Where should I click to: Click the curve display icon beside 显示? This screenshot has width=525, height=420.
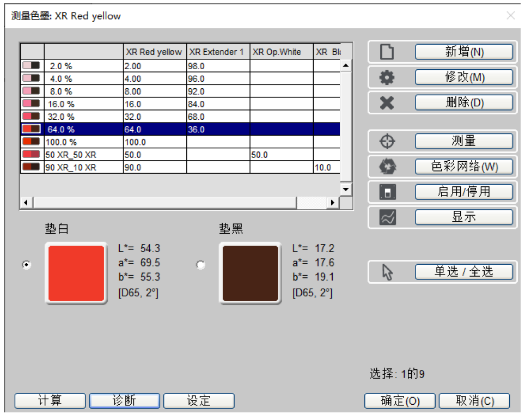pos(387,217)
